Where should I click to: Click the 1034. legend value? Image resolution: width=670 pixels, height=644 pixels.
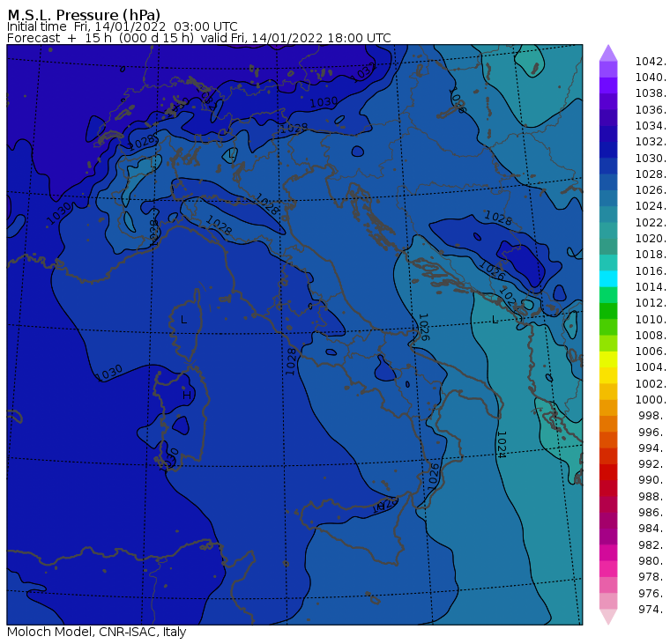[x=651, y=126]
